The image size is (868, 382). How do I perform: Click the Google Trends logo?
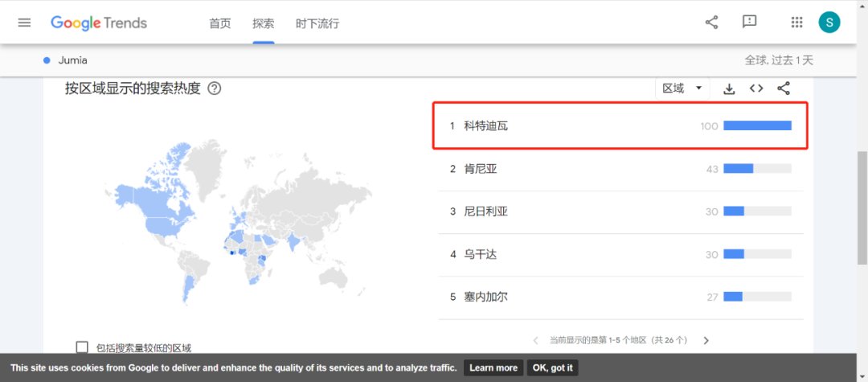[x=99, y=23]
